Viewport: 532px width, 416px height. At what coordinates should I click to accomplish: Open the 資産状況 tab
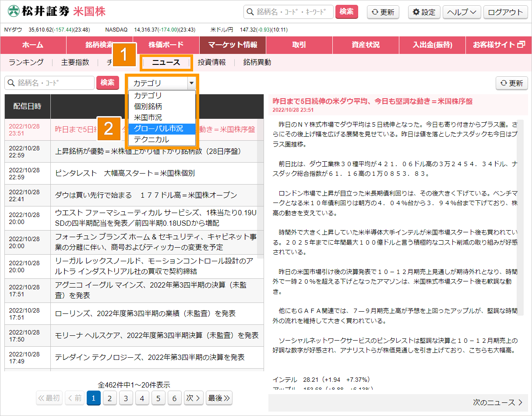pos(366,45)
